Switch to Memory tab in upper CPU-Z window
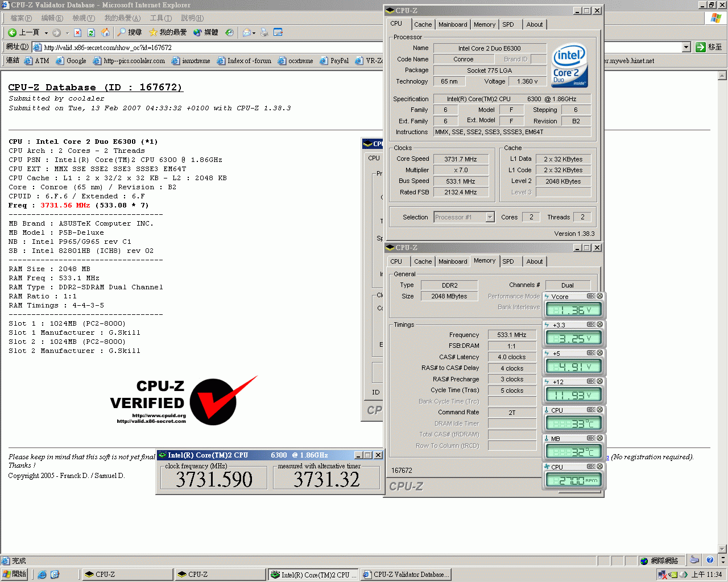Image resolution: width=728 pixels, height=582 pixels. (x=485, y=24)
